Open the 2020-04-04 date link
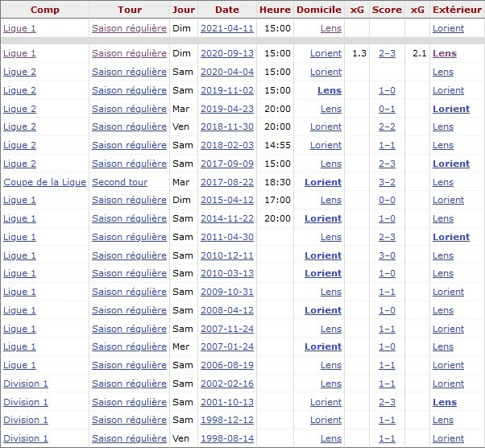 point(227,72)
